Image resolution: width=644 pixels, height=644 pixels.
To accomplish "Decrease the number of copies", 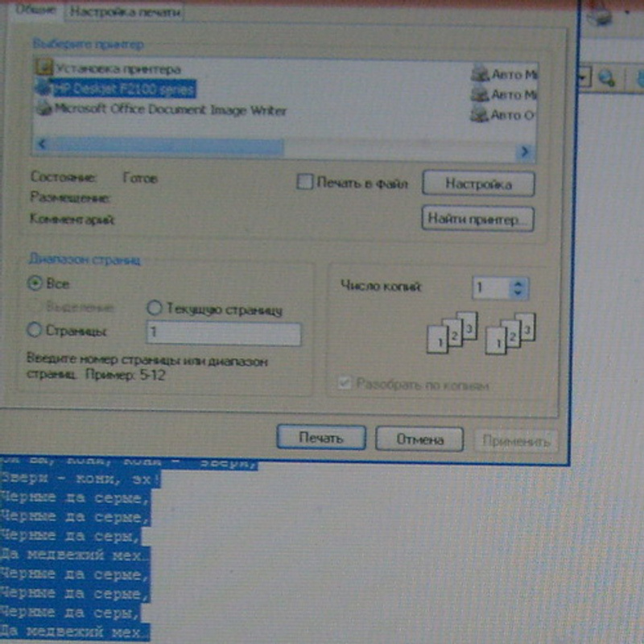I will point(518,293).
